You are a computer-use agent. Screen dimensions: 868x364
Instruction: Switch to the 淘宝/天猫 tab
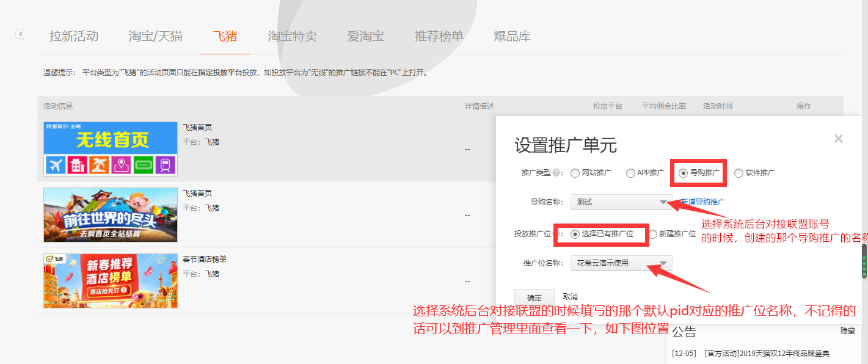point(156,36)
